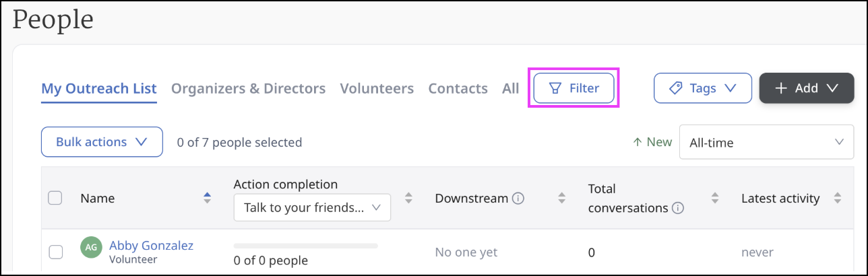The width and height of the screenshot is (868, 276).
Task: Open the Bulk actions dropdown
Action: (x=102, y=142)
